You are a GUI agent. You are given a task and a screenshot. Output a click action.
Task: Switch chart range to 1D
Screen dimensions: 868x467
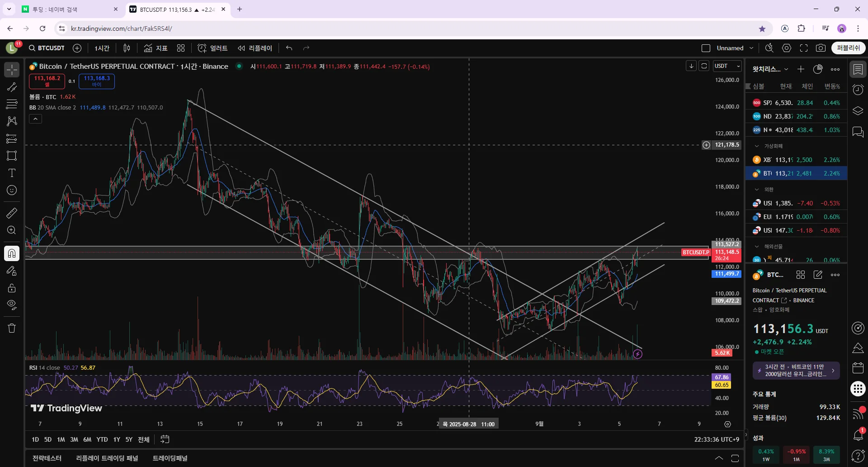tap(35, 439)
